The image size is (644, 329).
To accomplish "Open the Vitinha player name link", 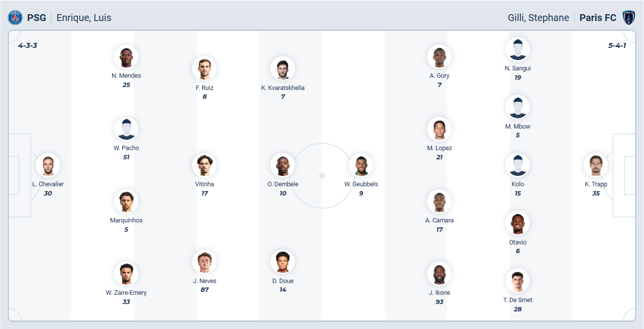I will pos(204,184).
